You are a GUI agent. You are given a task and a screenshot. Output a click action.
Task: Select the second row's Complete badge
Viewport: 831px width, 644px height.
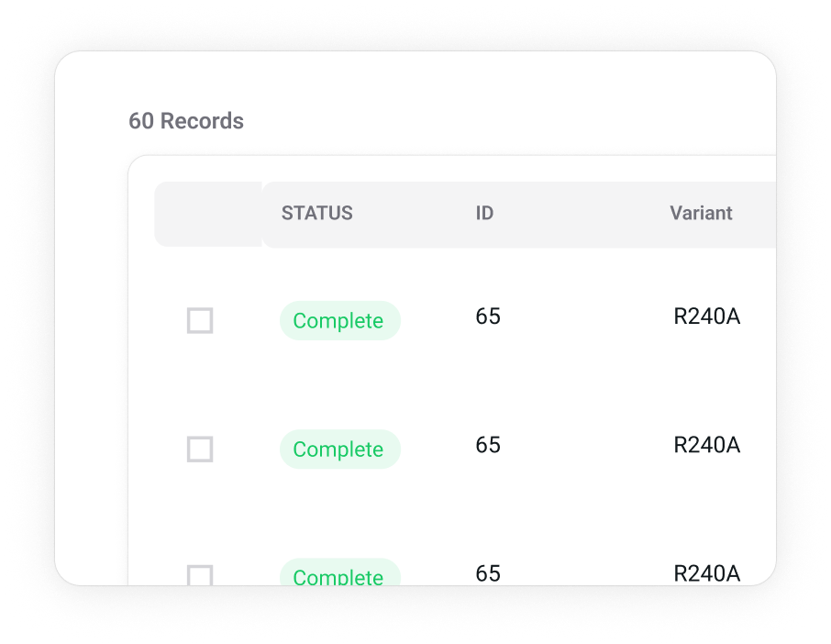(339, 450)
